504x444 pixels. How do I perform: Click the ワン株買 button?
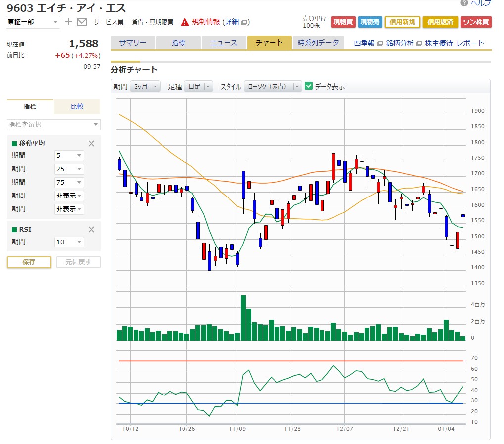pos(476,22)
